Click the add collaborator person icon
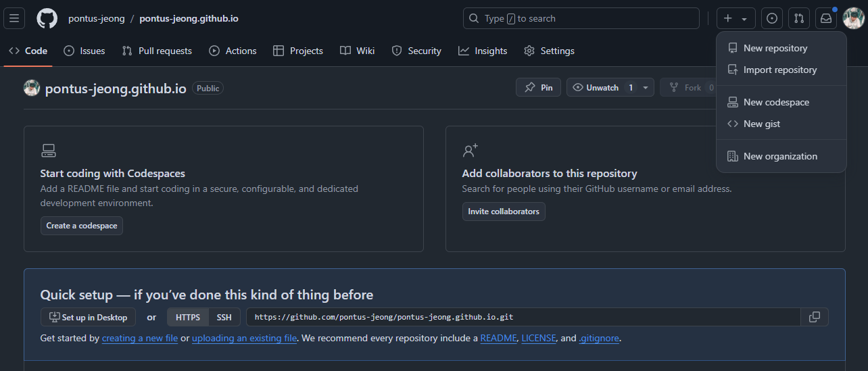Viewport: 868px width, 371px height. [470, 150]
